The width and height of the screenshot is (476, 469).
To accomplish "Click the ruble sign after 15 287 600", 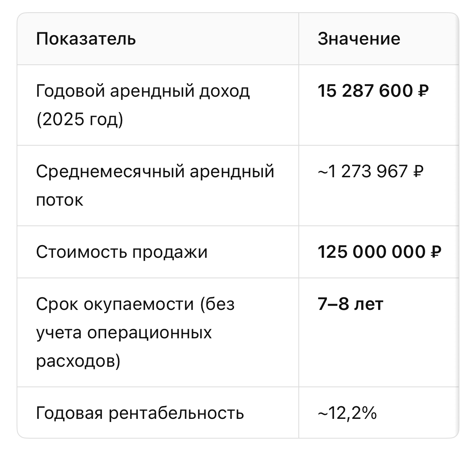I will (423, 91).
